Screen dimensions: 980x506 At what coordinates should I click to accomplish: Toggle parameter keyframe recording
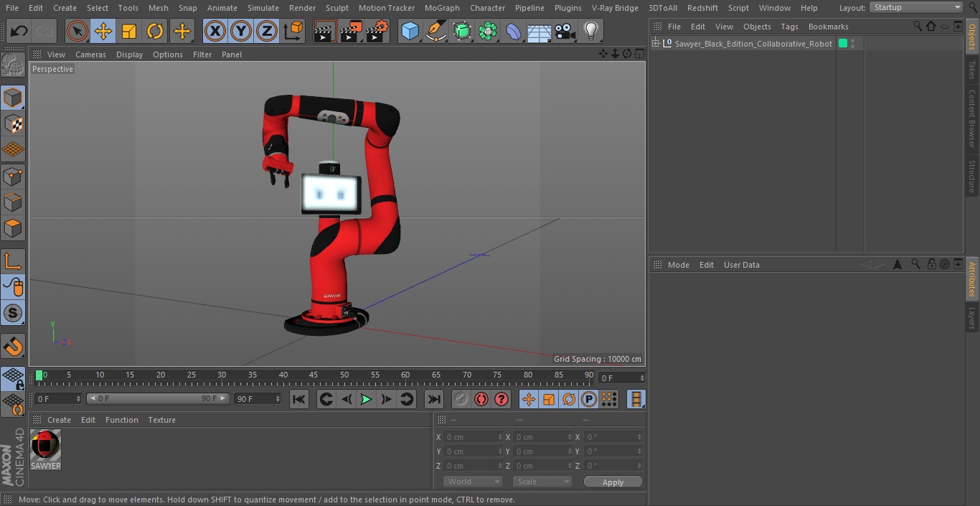(x=589, y=399)
